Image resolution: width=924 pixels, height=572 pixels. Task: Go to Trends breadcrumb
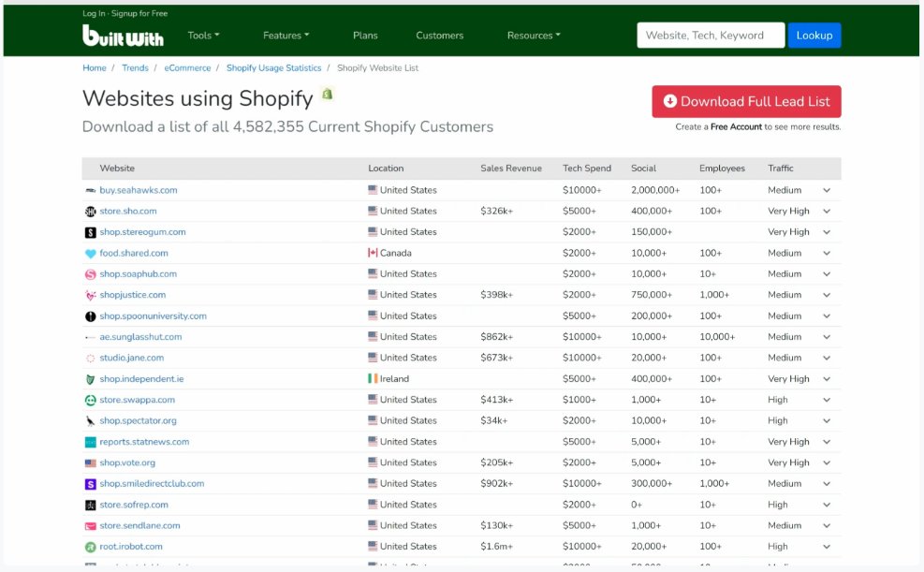click(135, 67)
